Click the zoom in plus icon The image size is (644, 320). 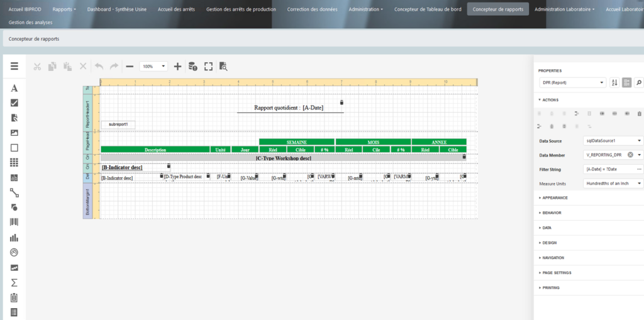click(x=177, y=66)
